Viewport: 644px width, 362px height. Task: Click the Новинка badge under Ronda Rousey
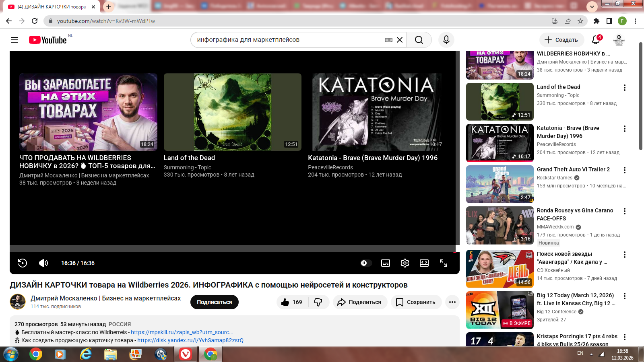pos(549,243)
